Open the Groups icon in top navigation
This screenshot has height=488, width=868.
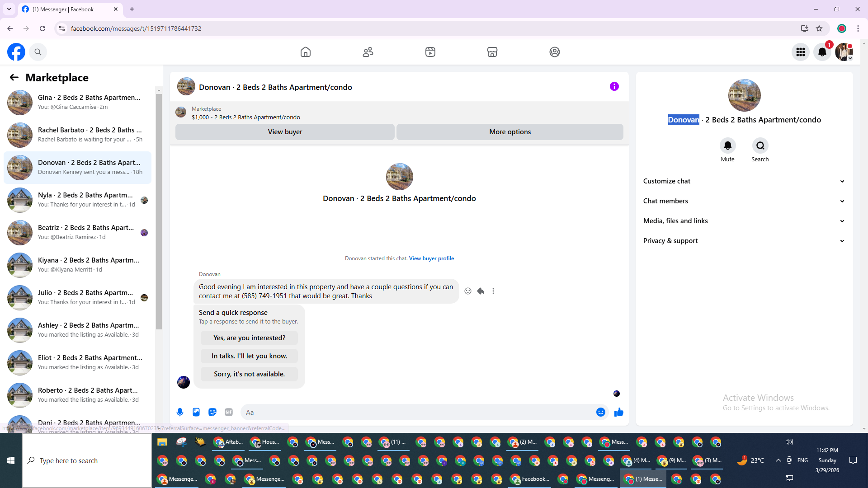click(555, 52)
